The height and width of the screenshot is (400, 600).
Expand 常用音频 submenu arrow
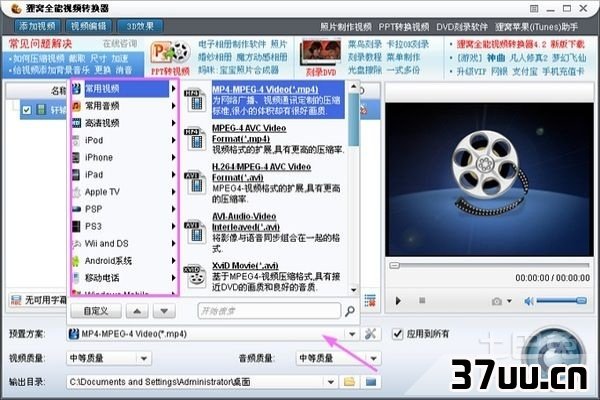tap(173, 106)
